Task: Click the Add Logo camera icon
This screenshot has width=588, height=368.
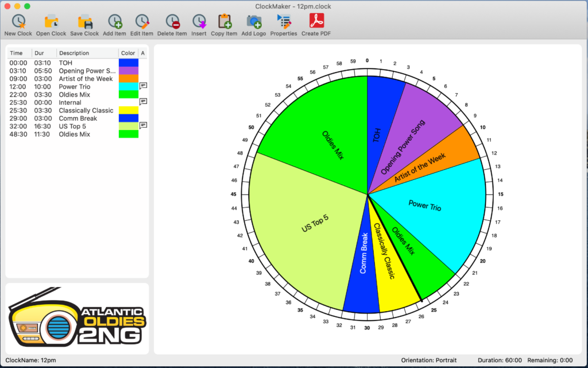Action: tap(254, 21)
